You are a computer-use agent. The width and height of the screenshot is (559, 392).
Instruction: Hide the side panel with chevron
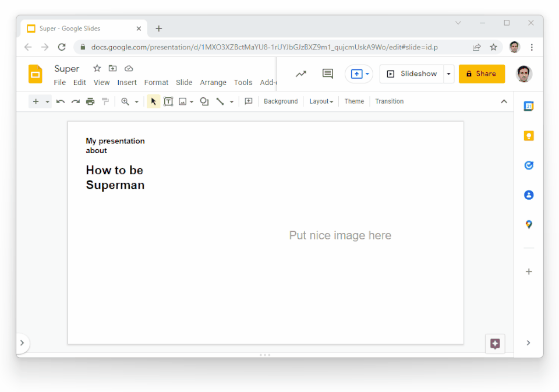click(528, 342)
